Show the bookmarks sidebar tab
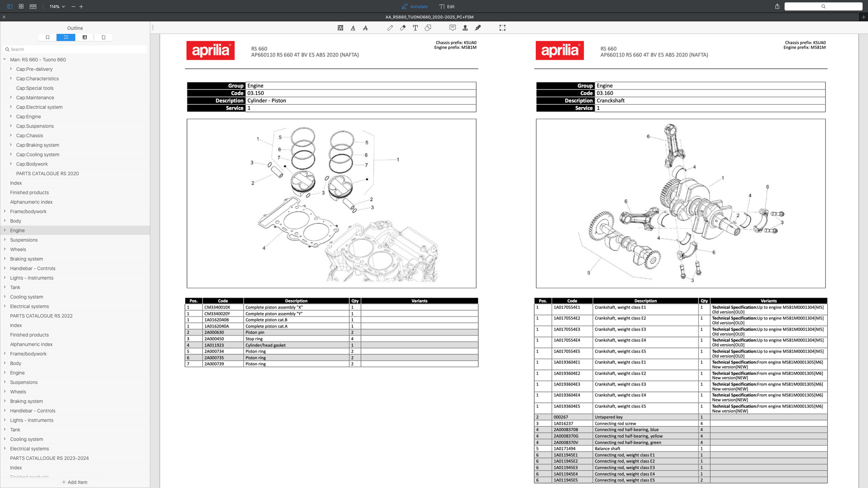 click(47, 37)
